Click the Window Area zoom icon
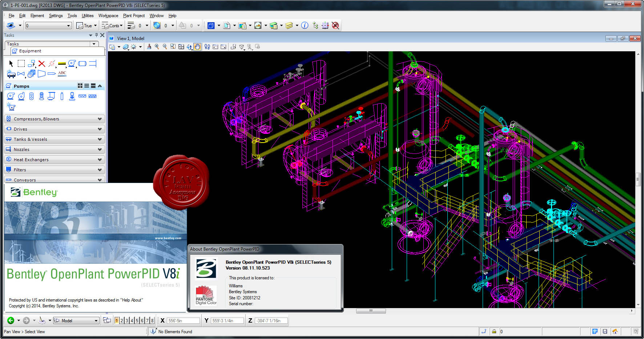 173,47
